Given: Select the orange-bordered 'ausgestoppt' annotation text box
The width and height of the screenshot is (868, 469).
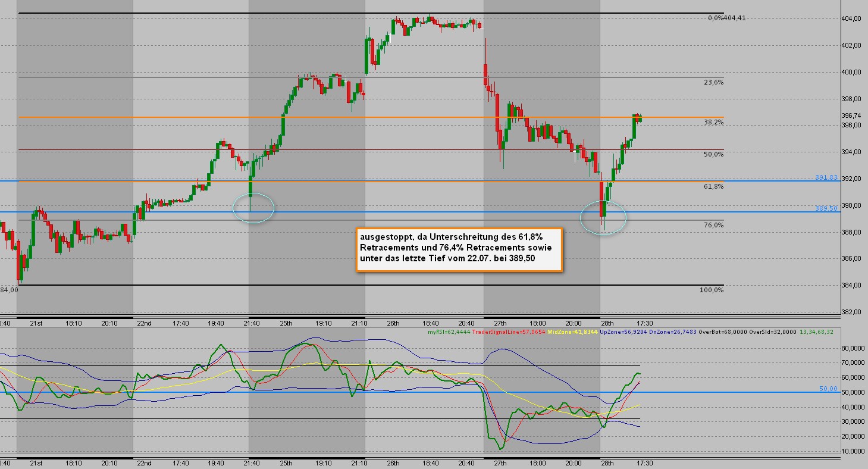Looking at the screenshot, I should [458, 250].
